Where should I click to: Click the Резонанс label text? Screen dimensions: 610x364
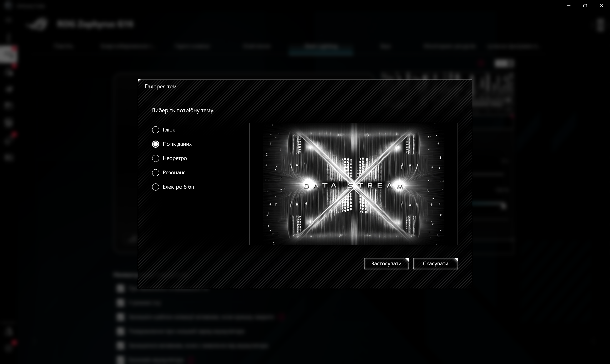click(174, 173)
